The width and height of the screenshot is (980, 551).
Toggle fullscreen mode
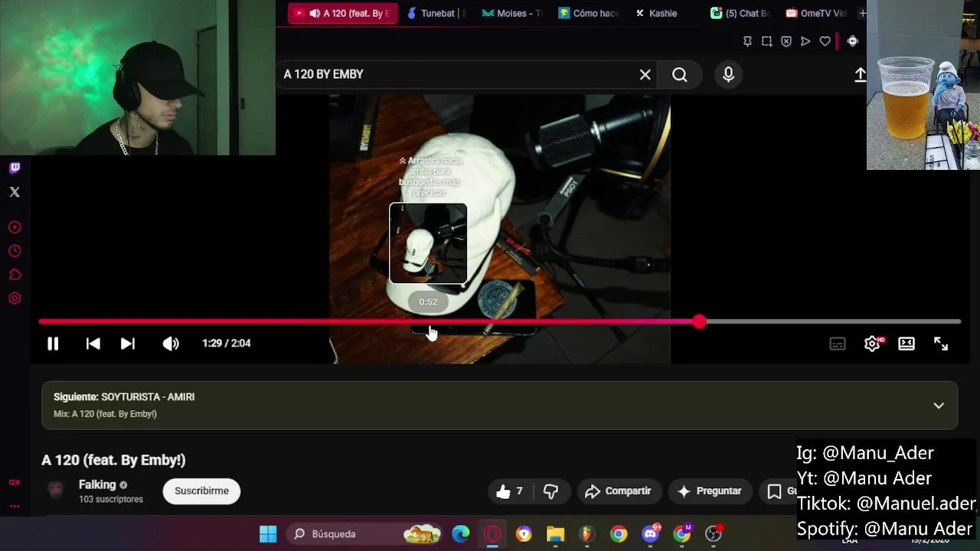(x=941, y=344)
